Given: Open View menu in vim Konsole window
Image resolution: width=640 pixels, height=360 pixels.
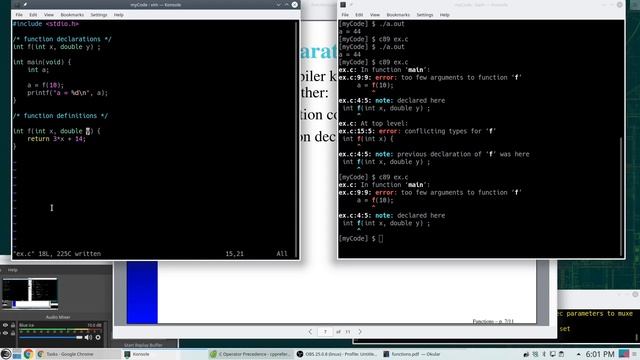Looking at the screenshot, I should 49,15.
